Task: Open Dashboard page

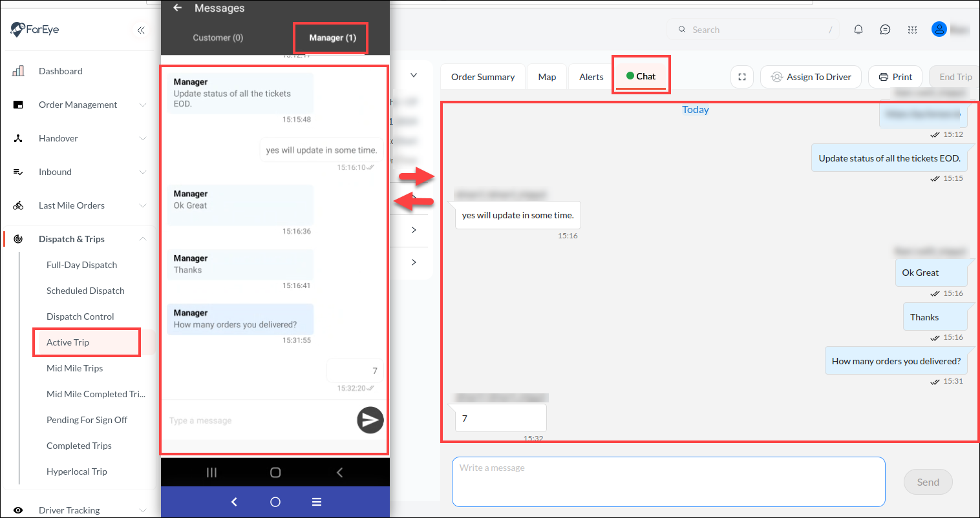Action: point(61,71)
